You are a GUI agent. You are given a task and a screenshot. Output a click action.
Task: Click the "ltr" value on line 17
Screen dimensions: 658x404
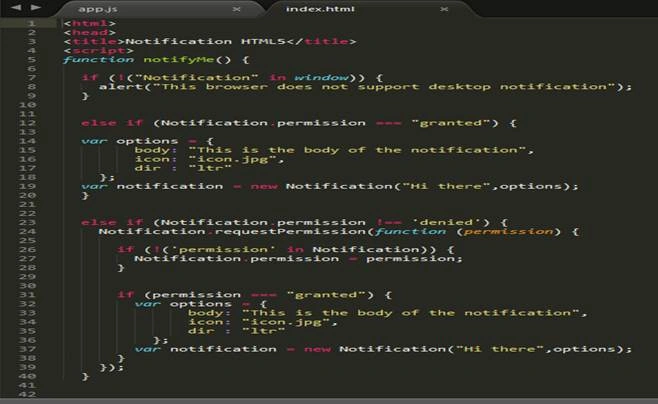click(x=210, y=168)
